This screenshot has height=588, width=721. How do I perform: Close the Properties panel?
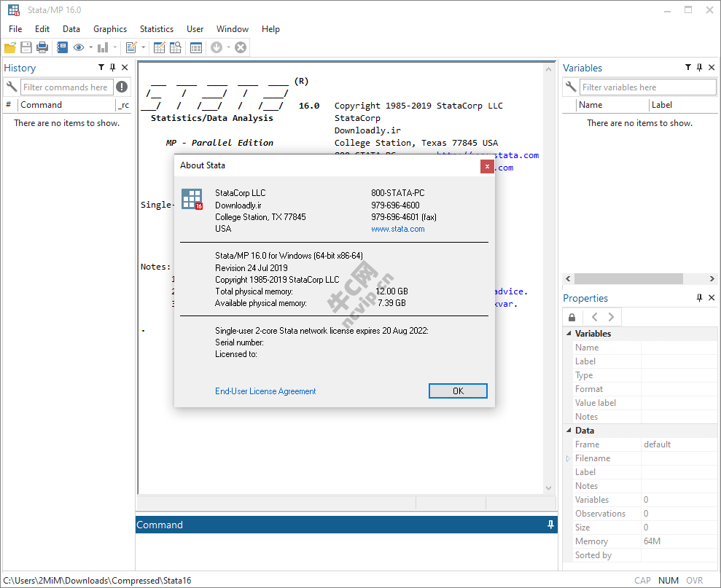[712, 298]
